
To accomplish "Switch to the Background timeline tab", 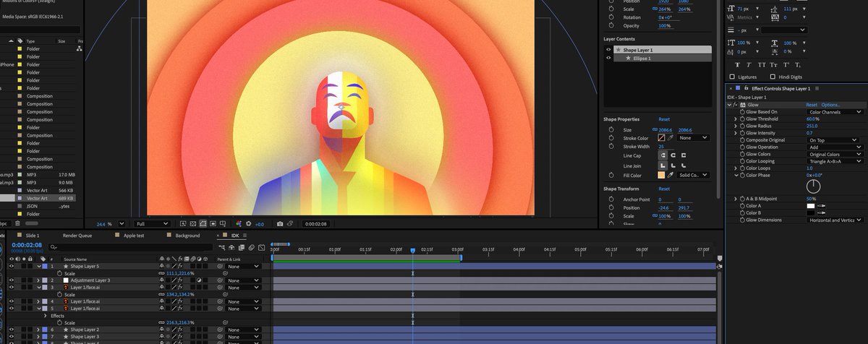I will 187,236.
